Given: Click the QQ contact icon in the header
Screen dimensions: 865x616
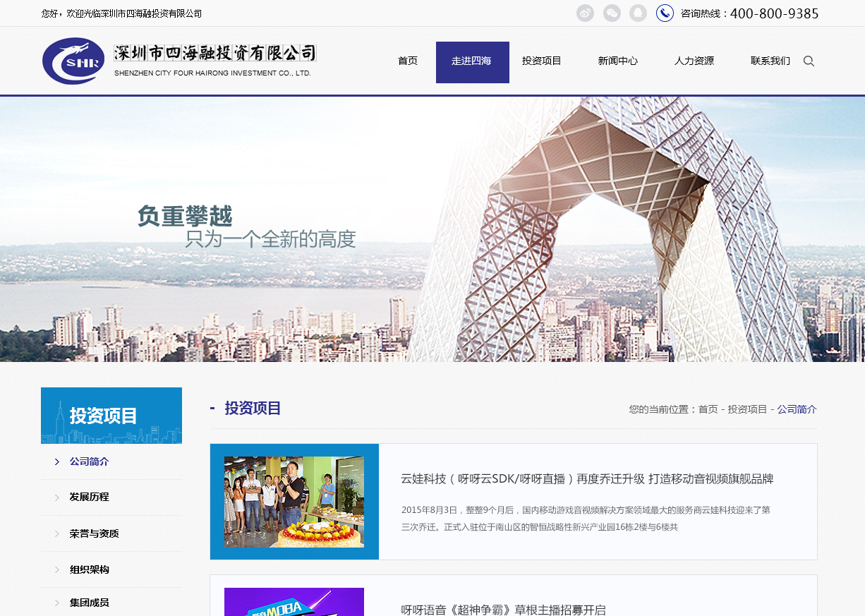Looking at the screenshot, I should [638, 12].
